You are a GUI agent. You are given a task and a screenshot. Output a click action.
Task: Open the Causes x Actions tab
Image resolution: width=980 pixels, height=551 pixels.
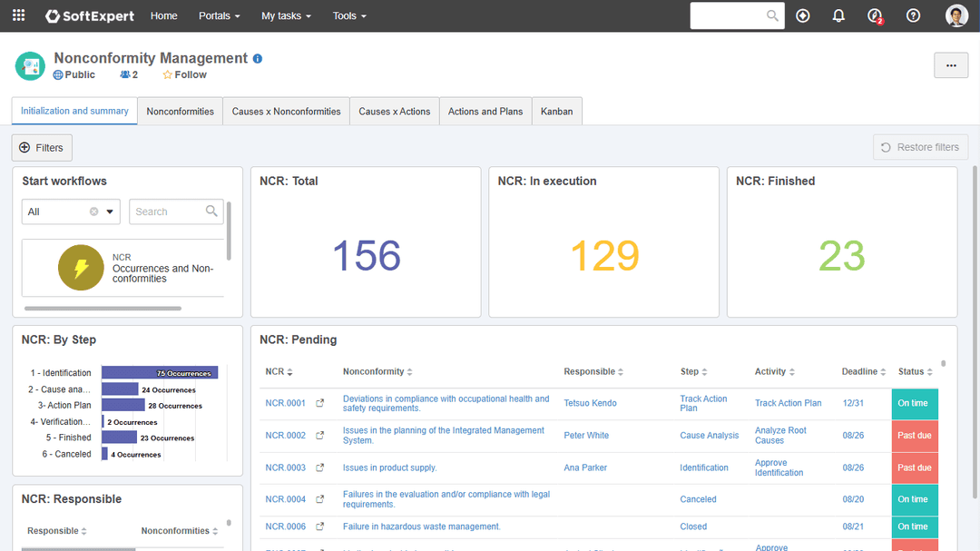click(394, 112)
